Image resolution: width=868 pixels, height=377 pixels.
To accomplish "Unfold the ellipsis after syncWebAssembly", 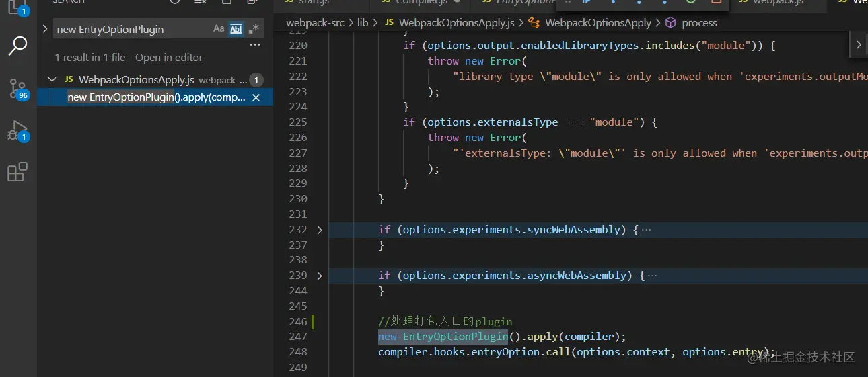I will (646, 230).
